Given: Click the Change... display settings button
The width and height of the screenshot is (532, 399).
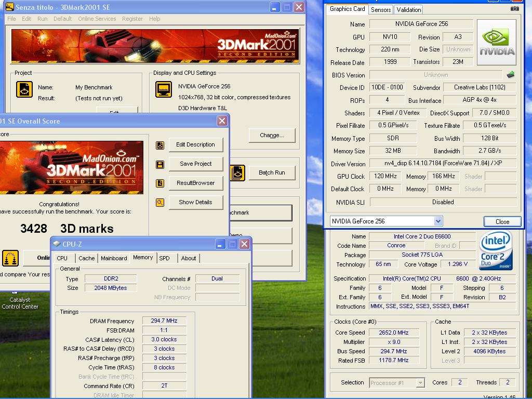Looking at the screenshot, I should point(272,136).
